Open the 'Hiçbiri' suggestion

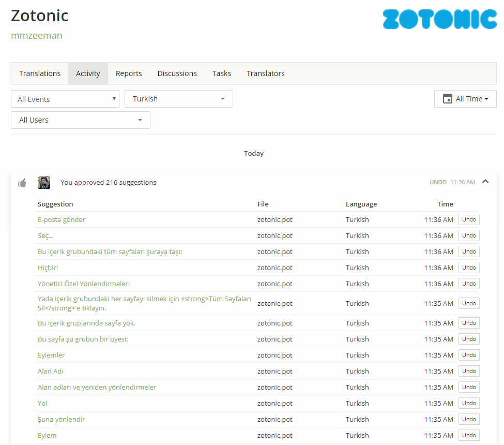point(48,268)
